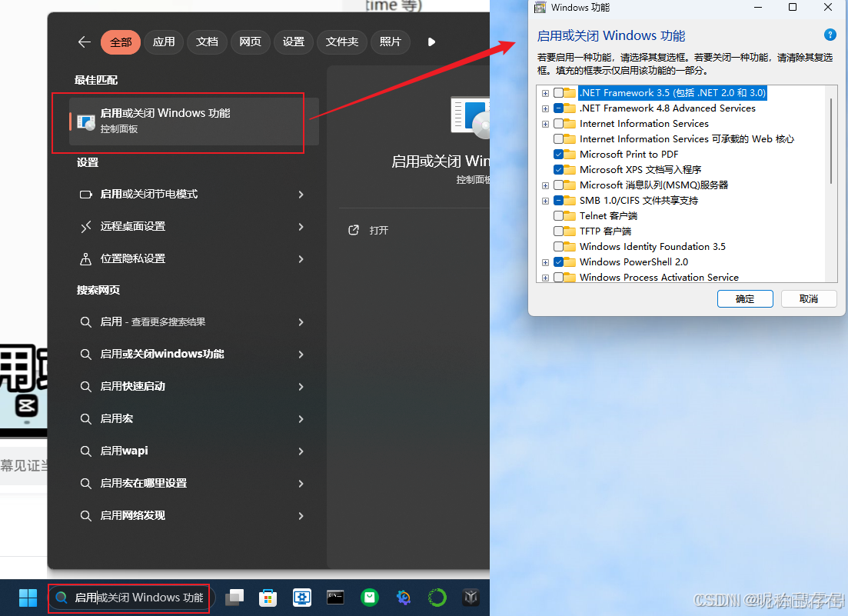Click the help icon in Windows Features

click(830, 35)
